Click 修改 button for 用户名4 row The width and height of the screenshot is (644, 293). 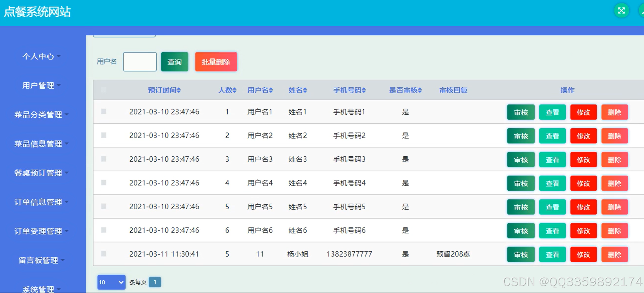(583, 183)
